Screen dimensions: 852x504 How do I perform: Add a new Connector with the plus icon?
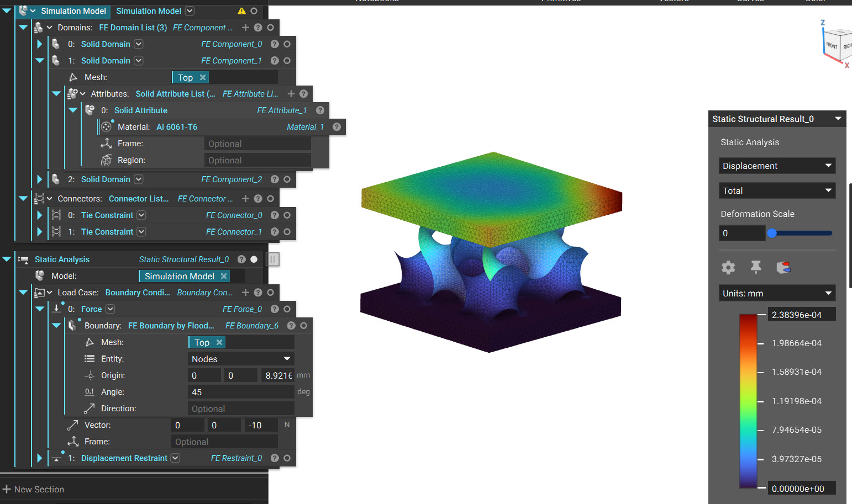pos(245,198)
